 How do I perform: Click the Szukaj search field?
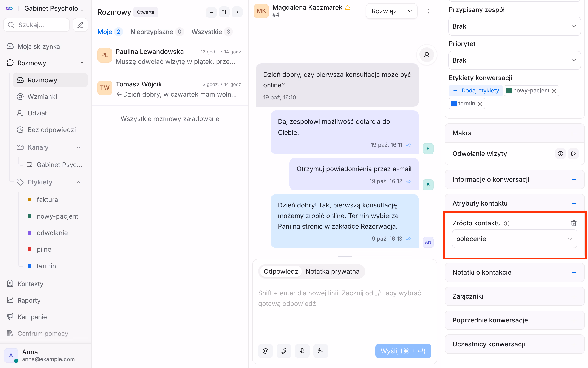[37, 25]
